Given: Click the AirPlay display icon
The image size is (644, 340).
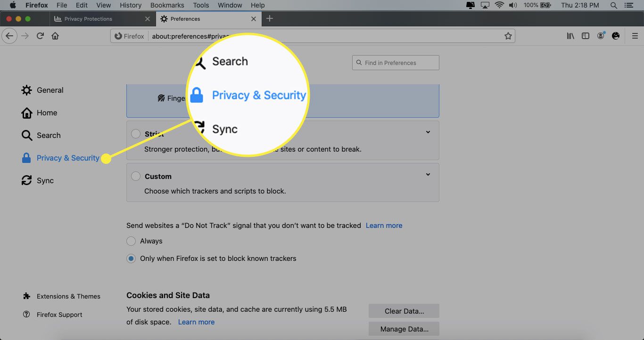Looking at the screenshot, I should [x=485, y=5].
